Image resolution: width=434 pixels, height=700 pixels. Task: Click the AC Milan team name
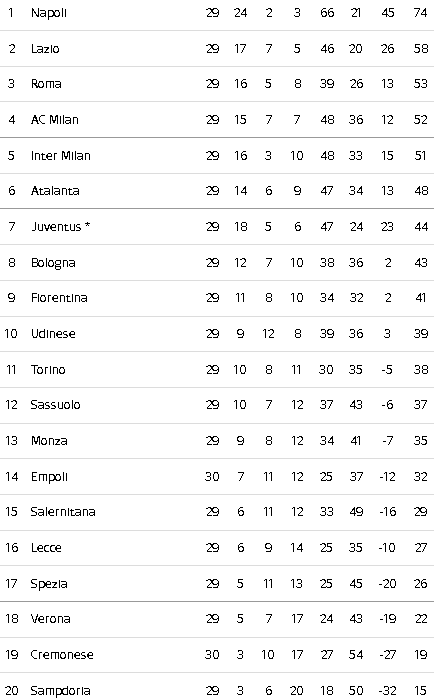pyautogui.click(x=54, y=120)
